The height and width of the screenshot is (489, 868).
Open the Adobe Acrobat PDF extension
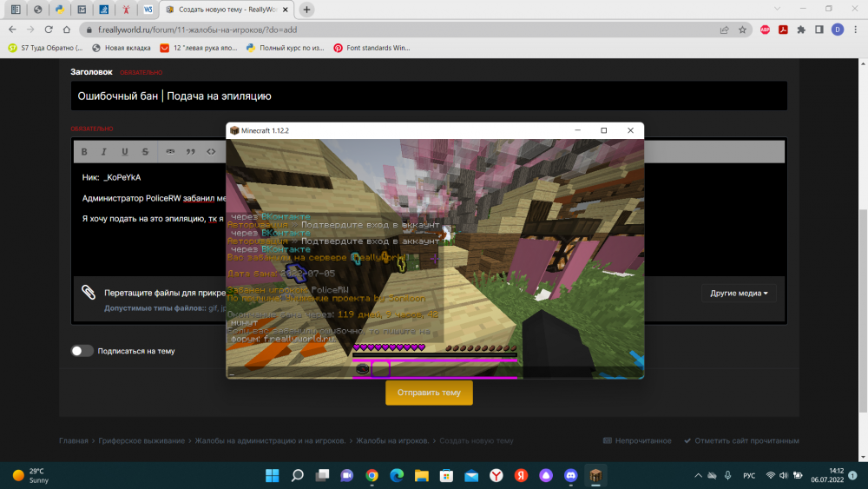click(x=783, y=30)
